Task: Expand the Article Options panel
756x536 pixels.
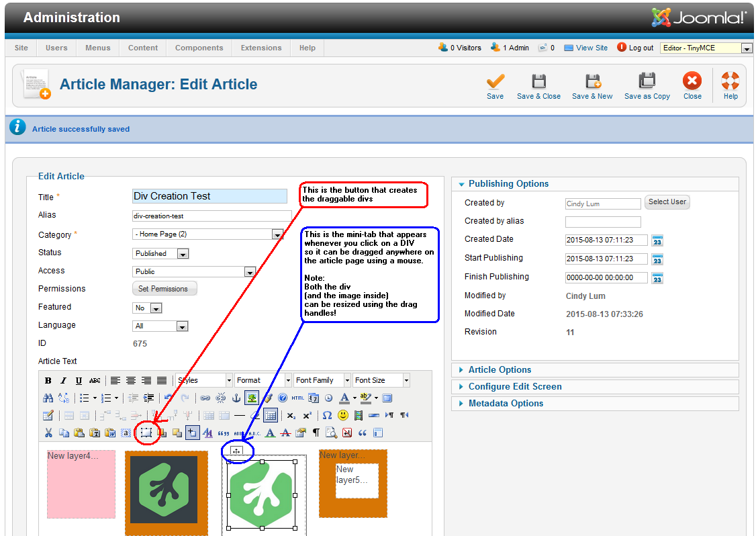Action: coord(500,370)
